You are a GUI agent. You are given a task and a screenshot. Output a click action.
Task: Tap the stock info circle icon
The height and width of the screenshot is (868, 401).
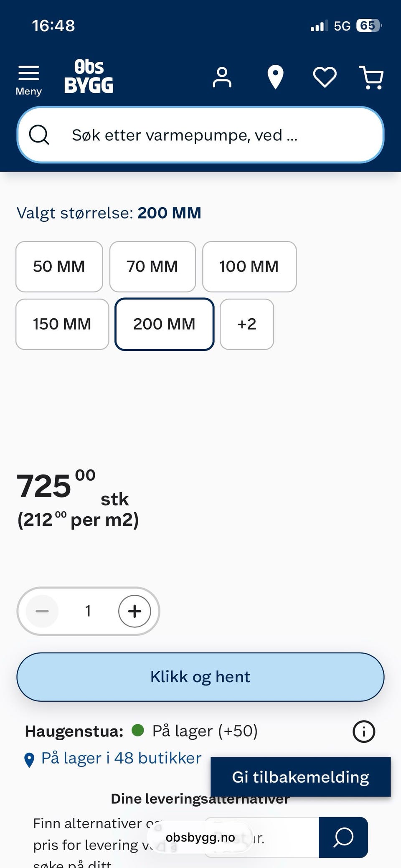click(x=364, y=731)
